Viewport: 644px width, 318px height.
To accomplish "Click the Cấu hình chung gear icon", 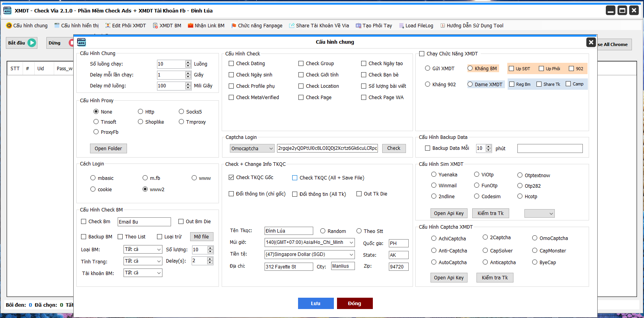I will coord(9,25).
